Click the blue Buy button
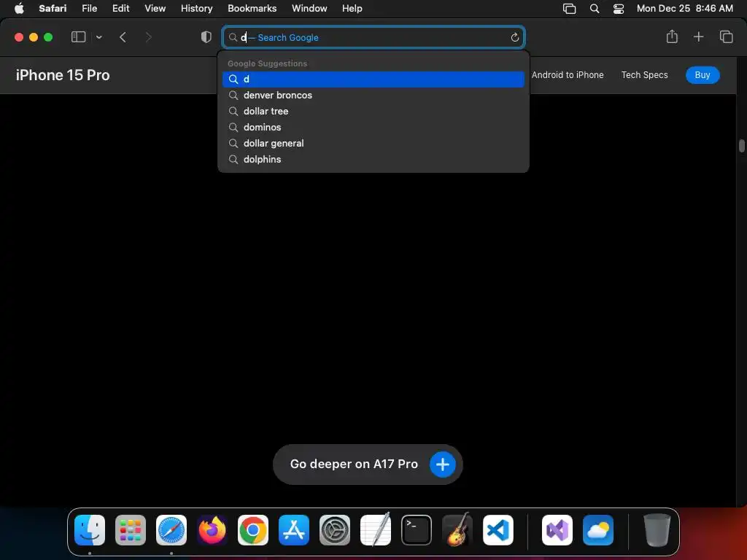The image size is (747, 560). (x=703, y=75)
